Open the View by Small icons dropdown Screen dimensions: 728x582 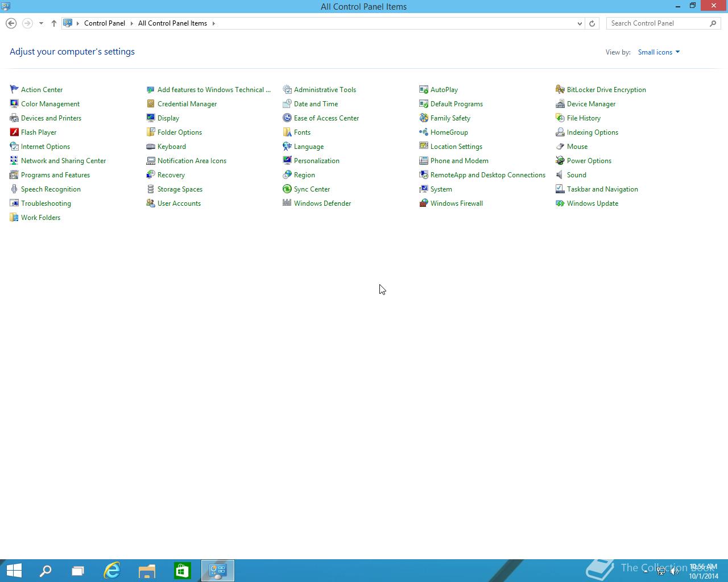click(x=659, y=52)
